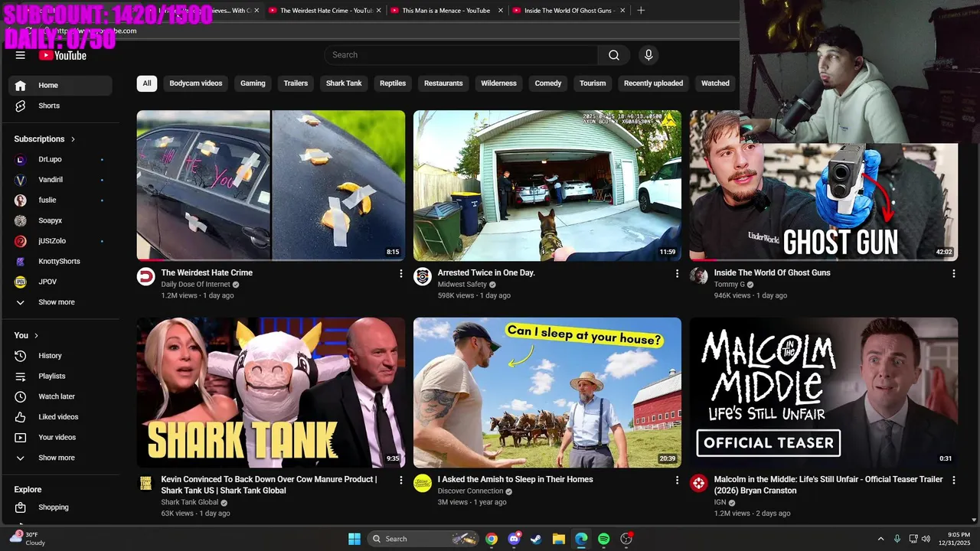Screen dimensions: 980x551
Task: Switch to The Weirdest Hate Crime browser tab
Action: coord(325,11)
